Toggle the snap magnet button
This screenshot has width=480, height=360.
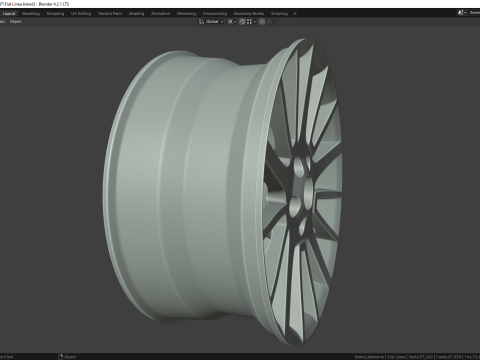point(242,22)
